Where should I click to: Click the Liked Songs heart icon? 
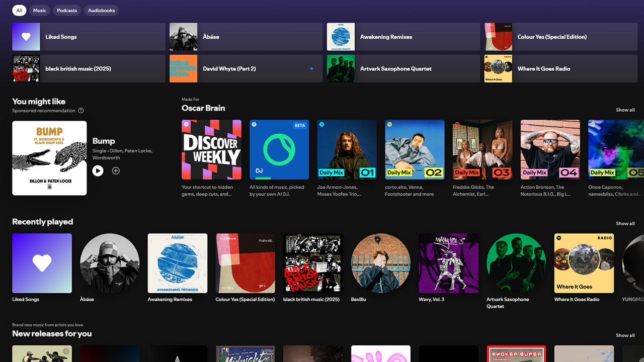(x=26, y=36)
